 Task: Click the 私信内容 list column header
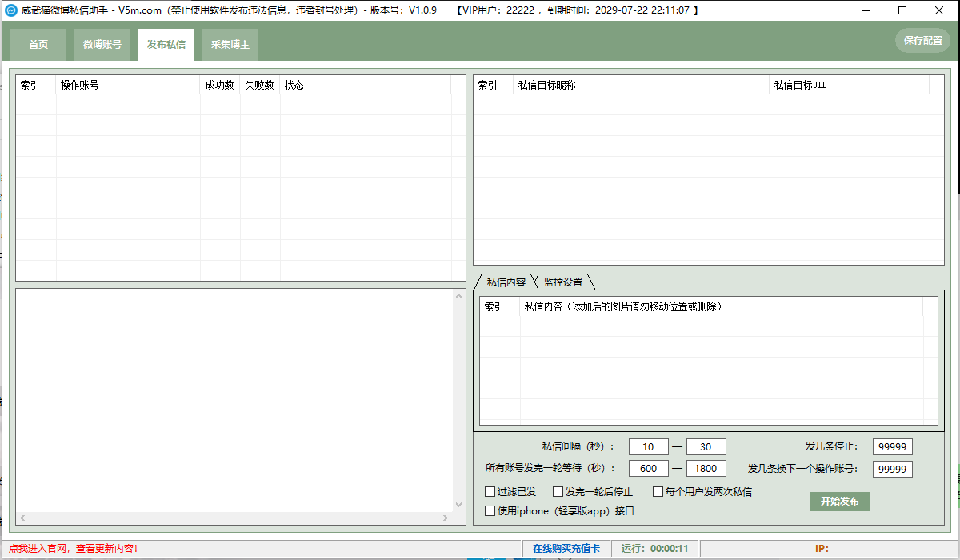pos(721,306)
